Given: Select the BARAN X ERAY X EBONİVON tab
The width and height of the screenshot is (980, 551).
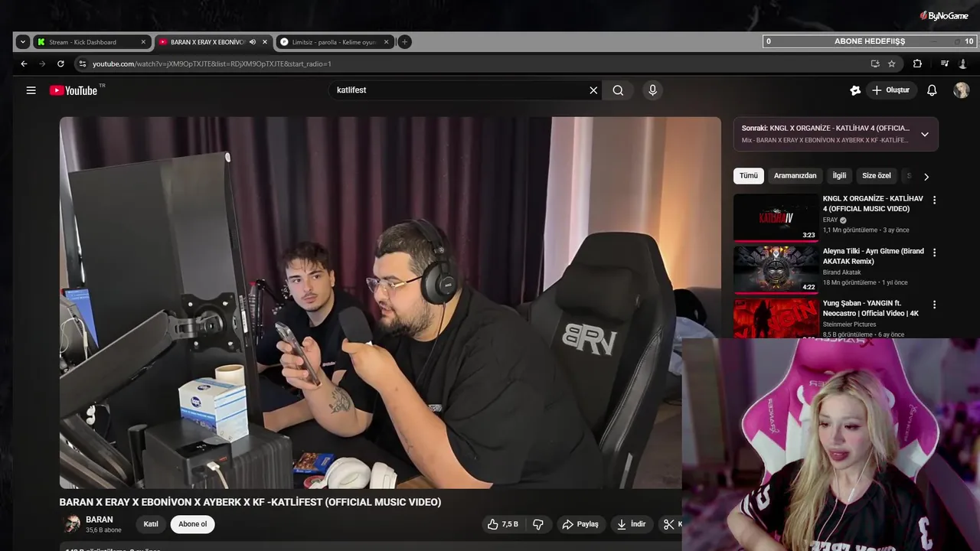Looking at the screenshot, I should pyautogui.click(x=213, y=42).
